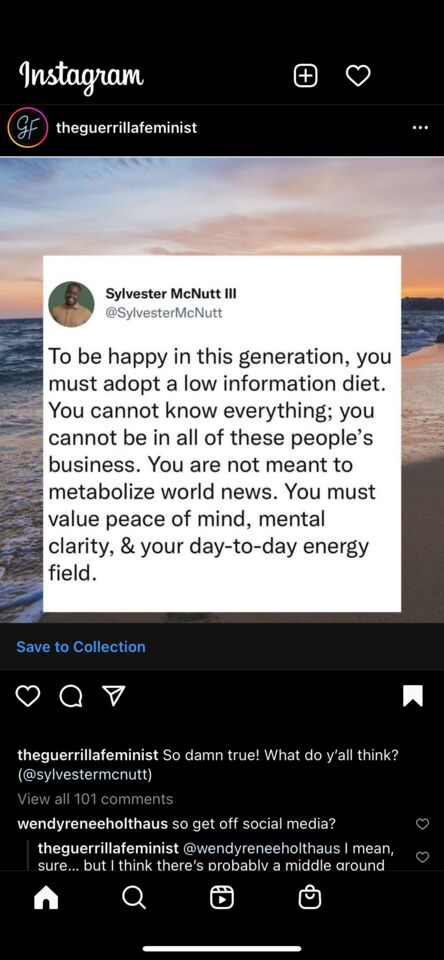The image size is (444, 960).
Task: Like theguerrillafeminist's reply comment
Action: tap(423, 857)
